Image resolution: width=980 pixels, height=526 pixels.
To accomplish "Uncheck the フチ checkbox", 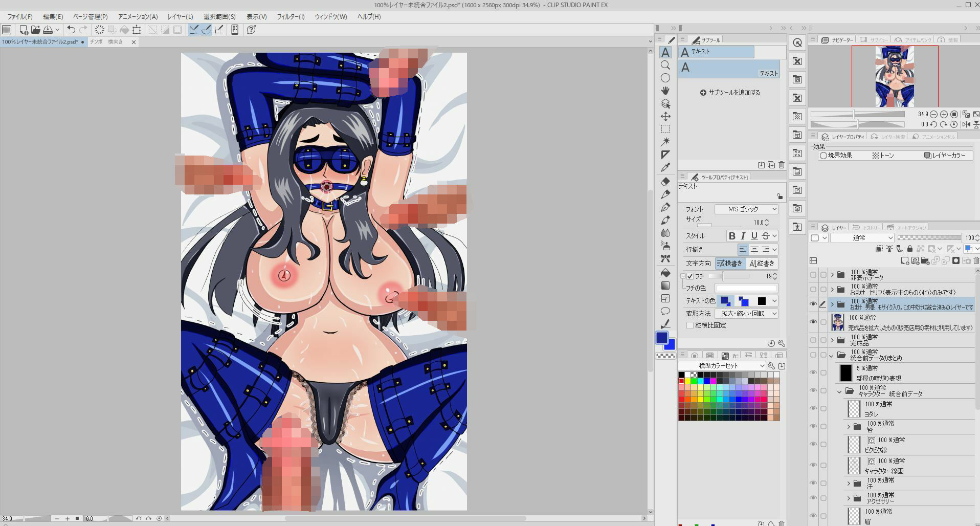I will click(690, 276).
